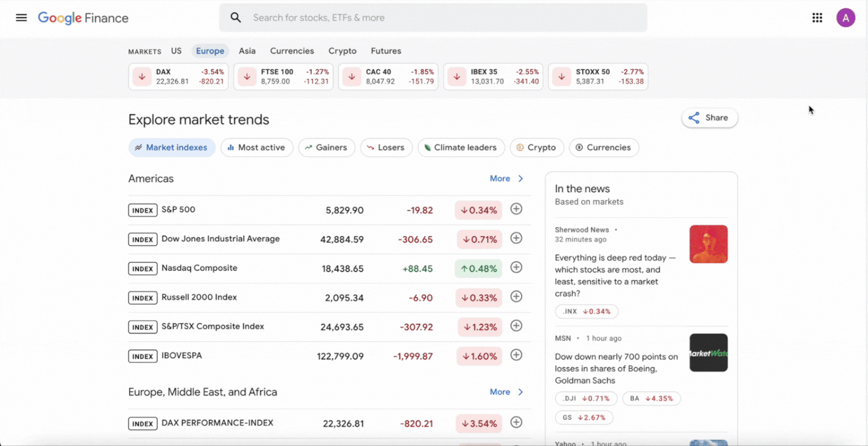
Task: Click the STOXX 50 card down-arrow icon
Action: [561, 76]
